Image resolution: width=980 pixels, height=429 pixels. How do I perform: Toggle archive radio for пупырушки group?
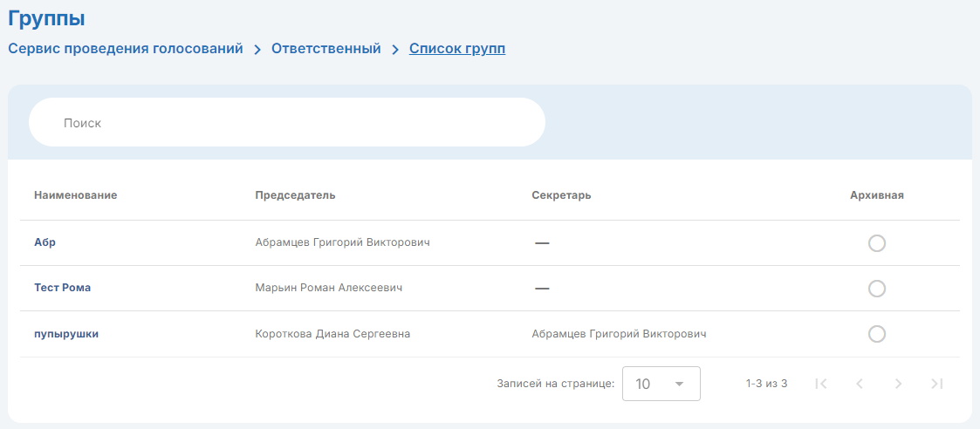(877, 334)
